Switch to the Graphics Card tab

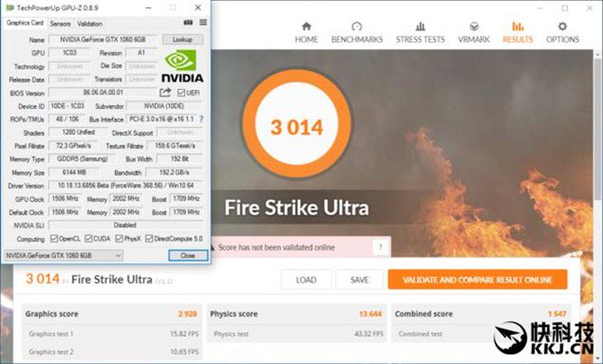point(25,23)
